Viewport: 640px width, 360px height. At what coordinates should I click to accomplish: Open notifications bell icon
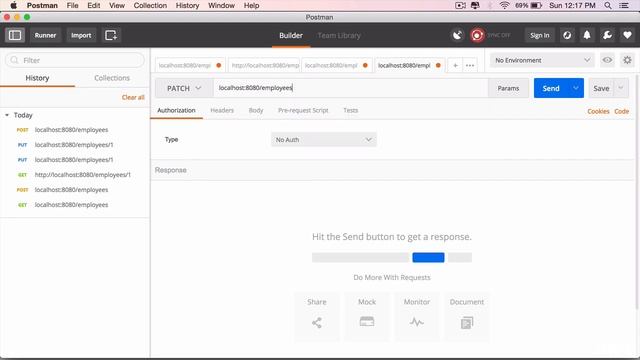click(587, 35)
